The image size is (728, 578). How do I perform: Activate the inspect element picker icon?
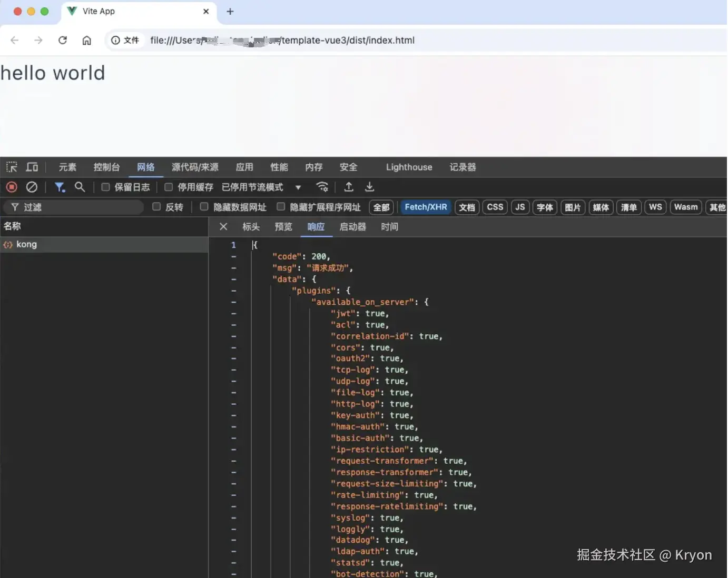[x=12, y=167]
